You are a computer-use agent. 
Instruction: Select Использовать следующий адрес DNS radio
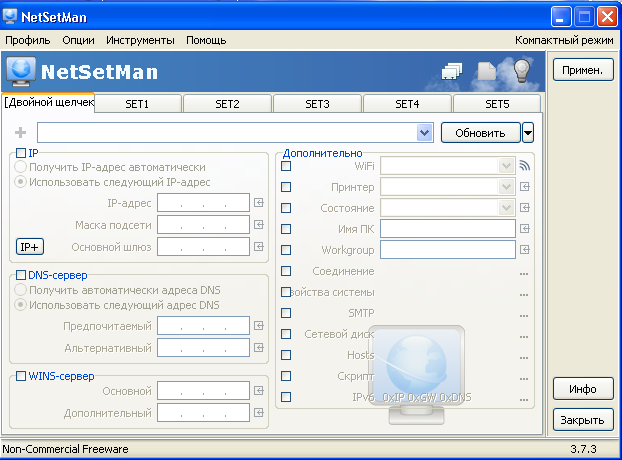coord(21,305)
